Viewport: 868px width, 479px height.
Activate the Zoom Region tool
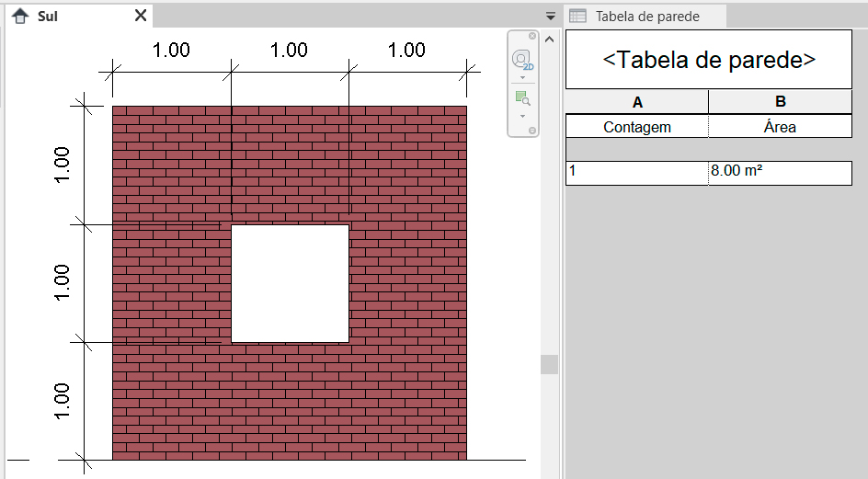tap(522, 97)
